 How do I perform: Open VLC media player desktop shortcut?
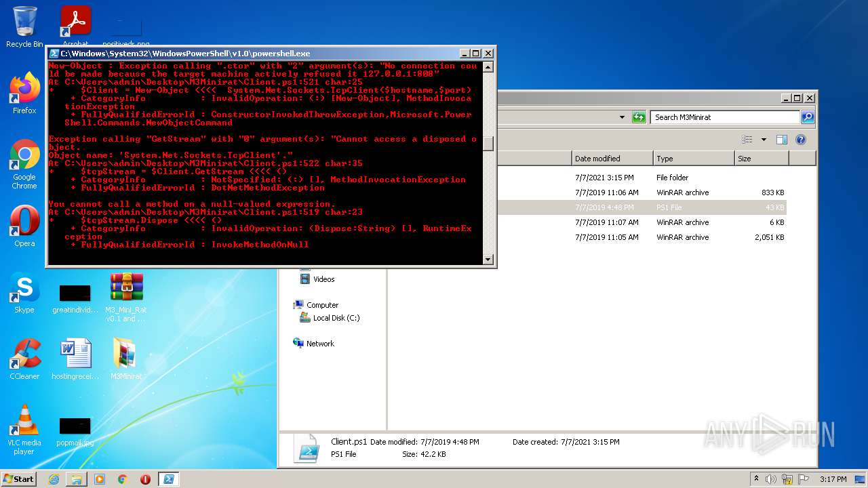pyautogui.click(x=24, y=430)
